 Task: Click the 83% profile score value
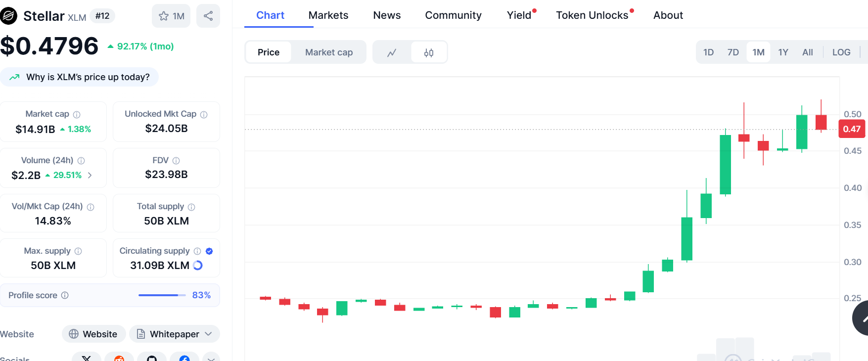pyautogui.click(x=201, y=295)
